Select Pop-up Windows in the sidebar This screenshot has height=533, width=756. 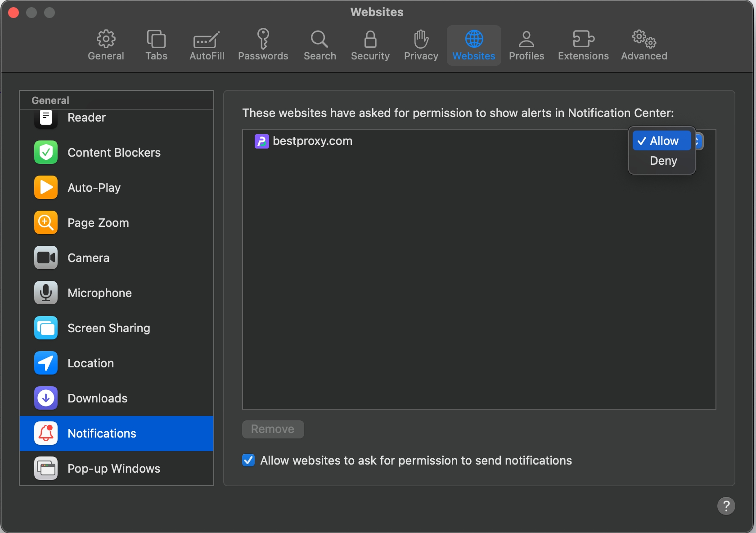(117, 469)
